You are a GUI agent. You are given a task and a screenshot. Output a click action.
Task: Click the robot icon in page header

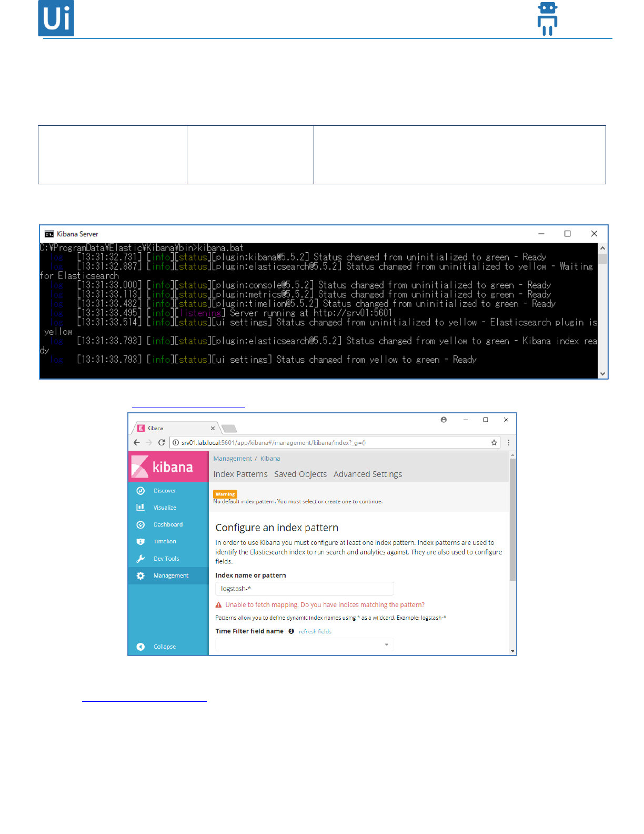[x=547, y=18]
